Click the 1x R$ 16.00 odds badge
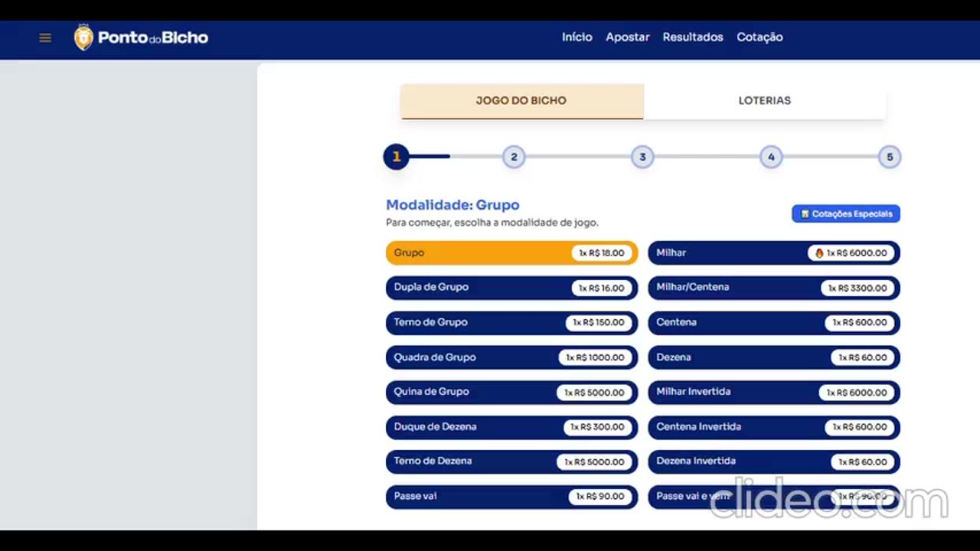 tap(602, 289)
